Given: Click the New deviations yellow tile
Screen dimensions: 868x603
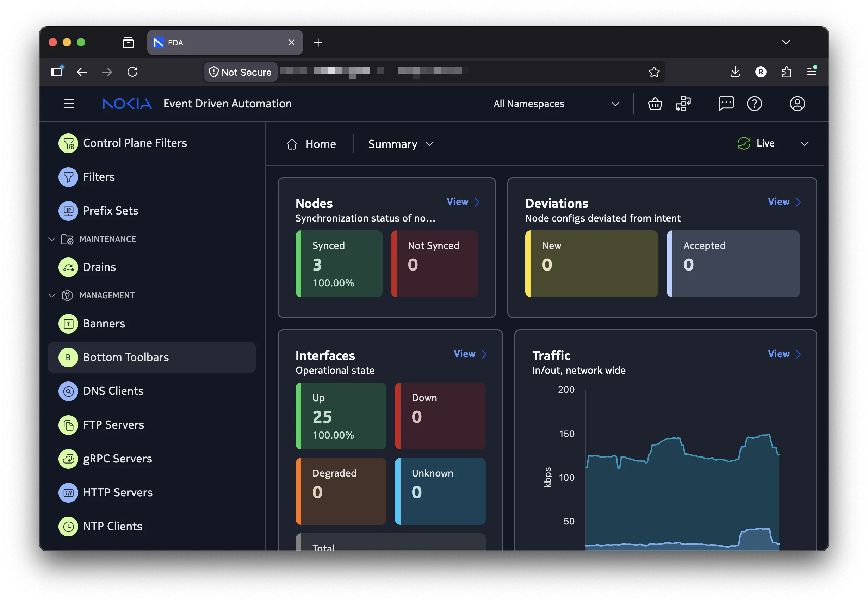Looking at the screenshot, I should [x=591, y=264].
